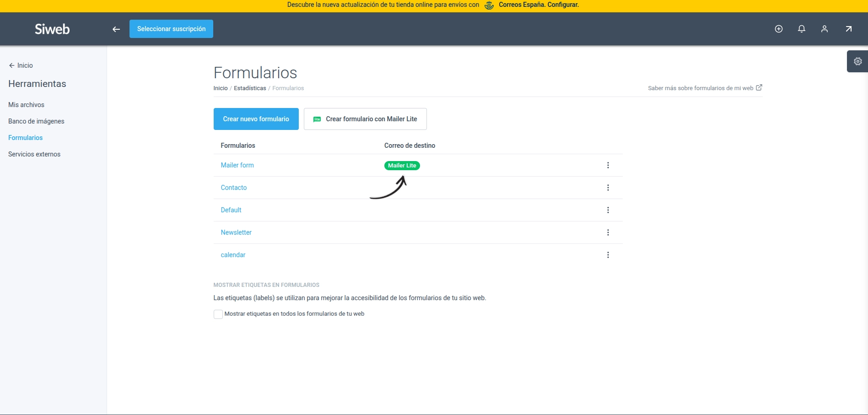Go to Estadísticas via breadcrumb
868x415 pixels.
tap(250, 88)
